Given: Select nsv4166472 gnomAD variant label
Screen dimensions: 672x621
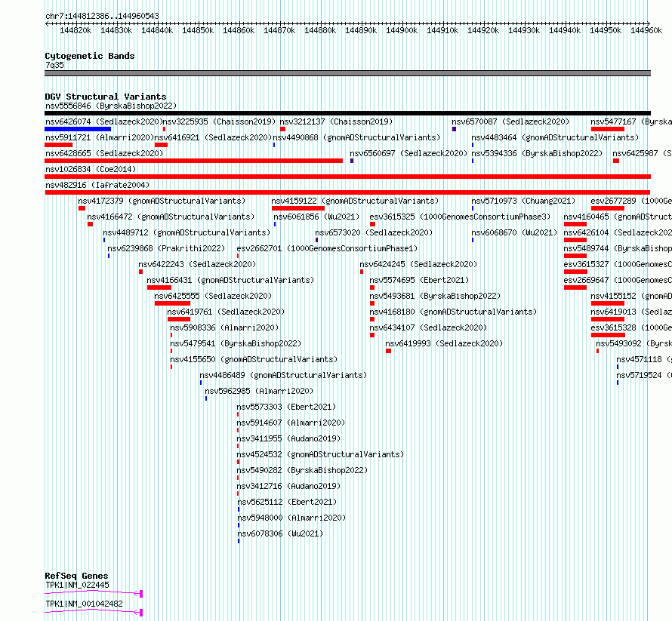Looking at the screenshot, I should tap(171, 217).
